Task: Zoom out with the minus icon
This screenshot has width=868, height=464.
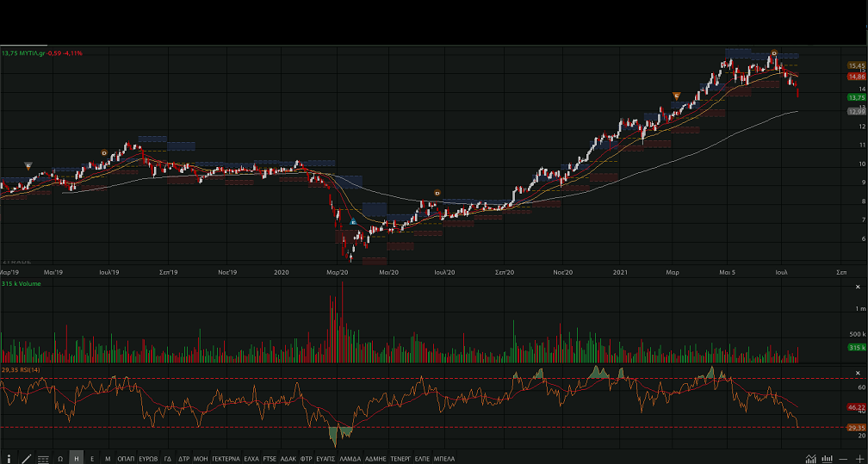Action: click(843, 458)
